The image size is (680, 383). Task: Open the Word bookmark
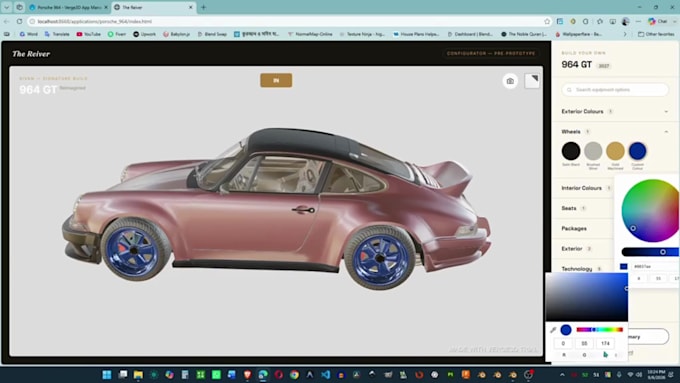tap(29, 34)
